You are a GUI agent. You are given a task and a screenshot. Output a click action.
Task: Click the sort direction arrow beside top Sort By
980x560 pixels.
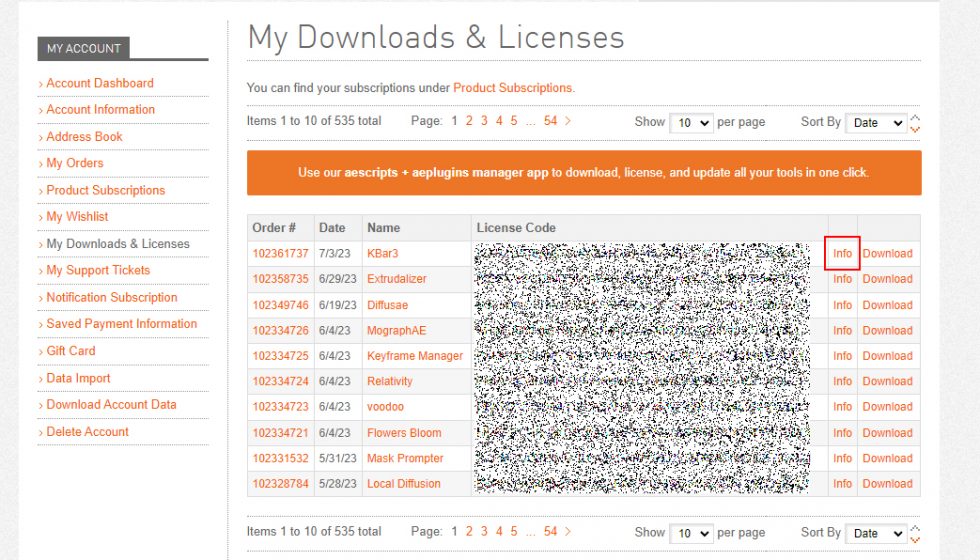[x=915, y=123]
